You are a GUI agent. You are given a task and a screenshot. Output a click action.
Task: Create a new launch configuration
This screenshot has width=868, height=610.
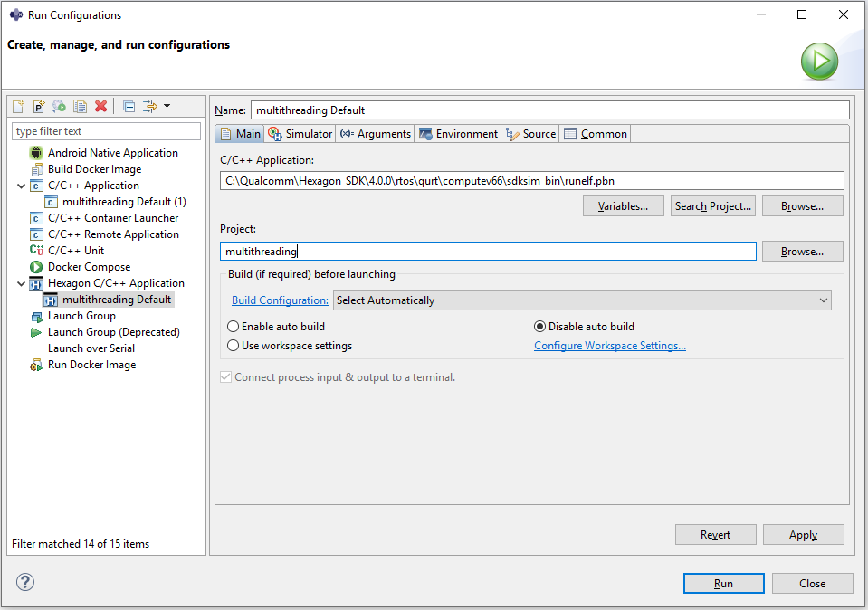pyautogui.click(x=18, y=106)
